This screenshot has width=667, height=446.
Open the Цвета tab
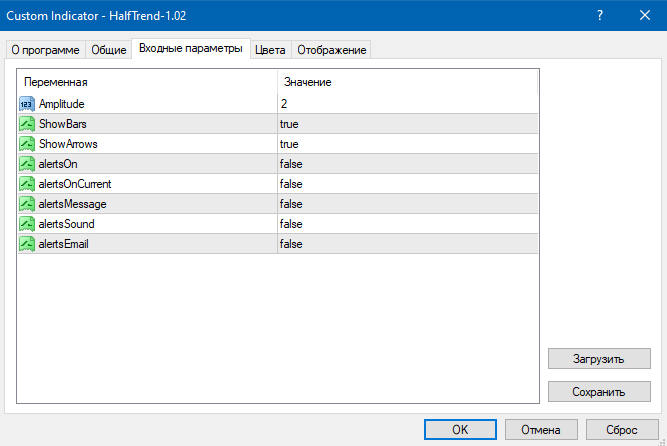coord(270,50)
